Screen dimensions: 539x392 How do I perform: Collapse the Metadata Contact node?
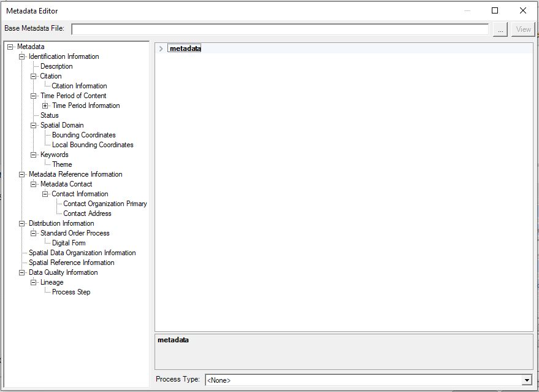tap(34, 184)
